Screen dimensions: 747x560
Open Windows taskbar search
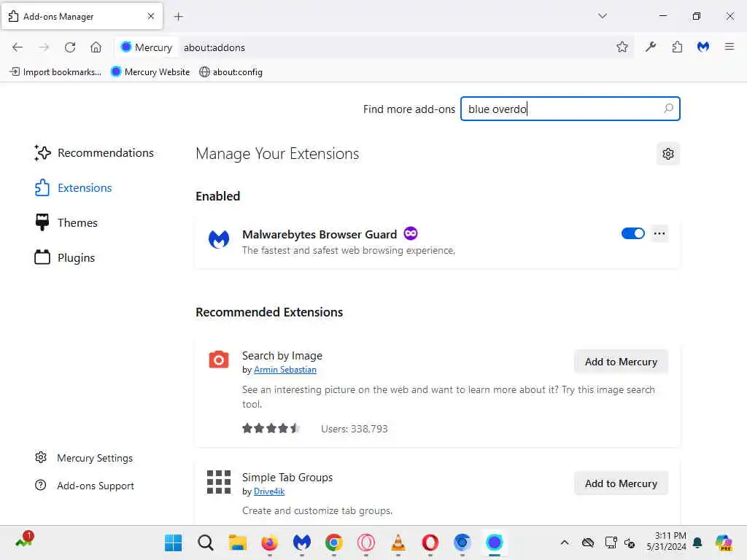click(x=205, y=542)
